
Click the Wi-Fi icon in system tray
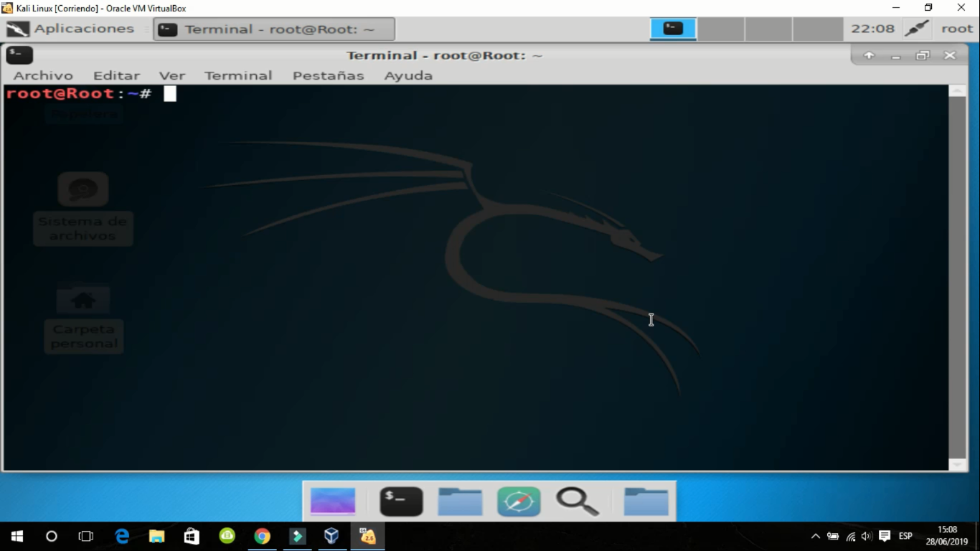tap(851, 536)
